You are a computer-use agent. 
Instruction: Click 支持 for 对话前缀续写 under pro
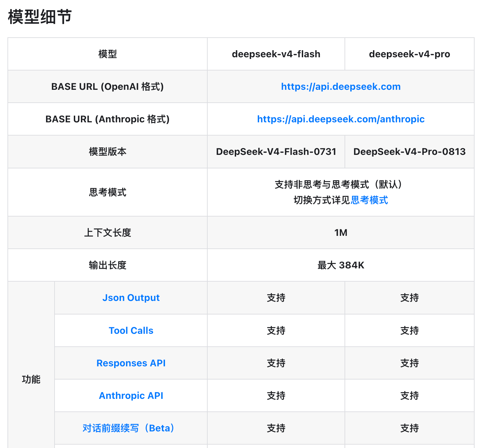(x=410, y=428)
